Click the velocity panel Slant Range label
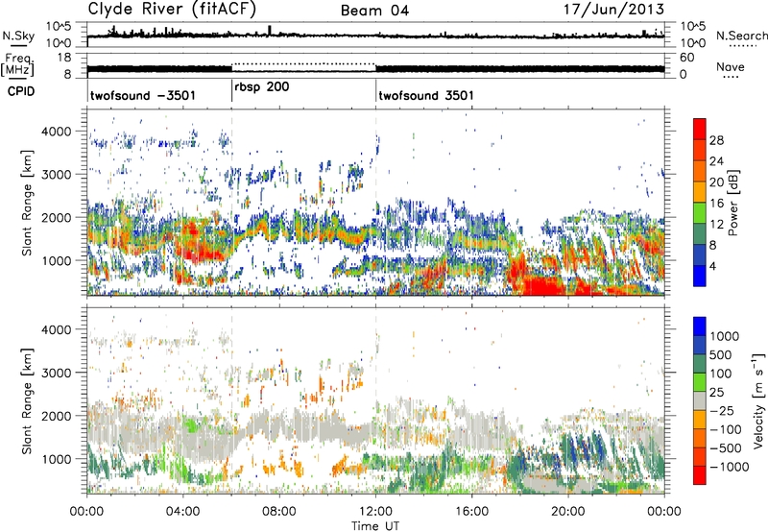 pos(27,401)
